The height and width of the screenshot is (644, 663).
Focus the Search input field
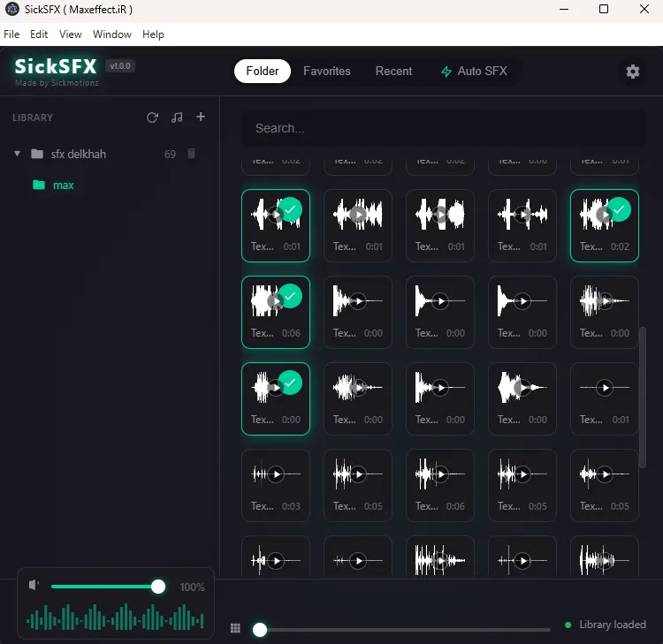(443, 128)
